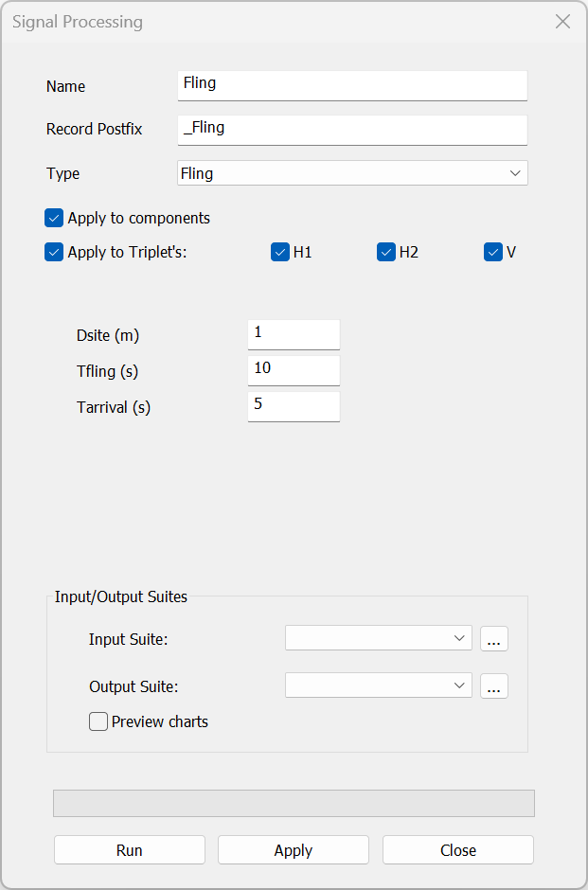The height and width of the screenshot is (890, 588).
Task: Click the Record Postfix input field
Action: coord(351,129)
